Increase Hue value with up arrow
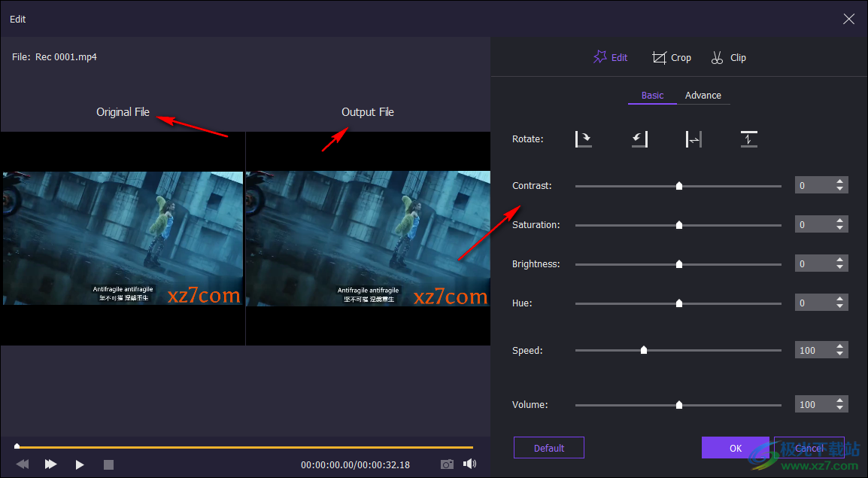Screen dimensions: 868x478 tap(839, 299)
